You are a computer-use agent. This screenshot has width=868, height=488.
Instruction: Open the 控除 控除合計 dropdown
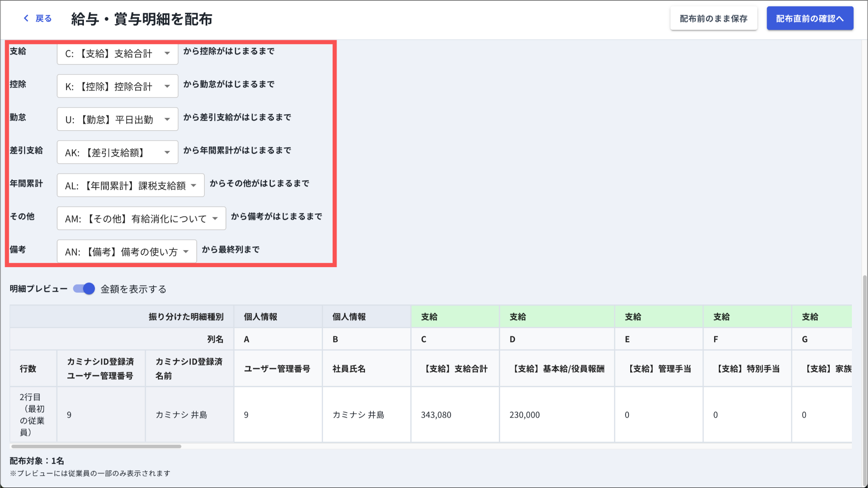(x=117, y=86)
